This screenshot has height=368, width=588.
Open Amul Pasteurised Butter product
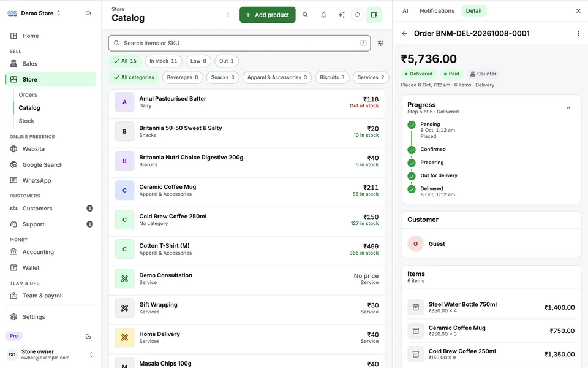(247, 102)
